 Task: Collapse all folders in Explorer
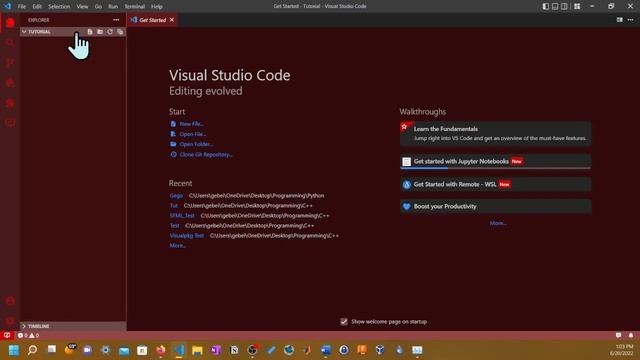[120, 32]
